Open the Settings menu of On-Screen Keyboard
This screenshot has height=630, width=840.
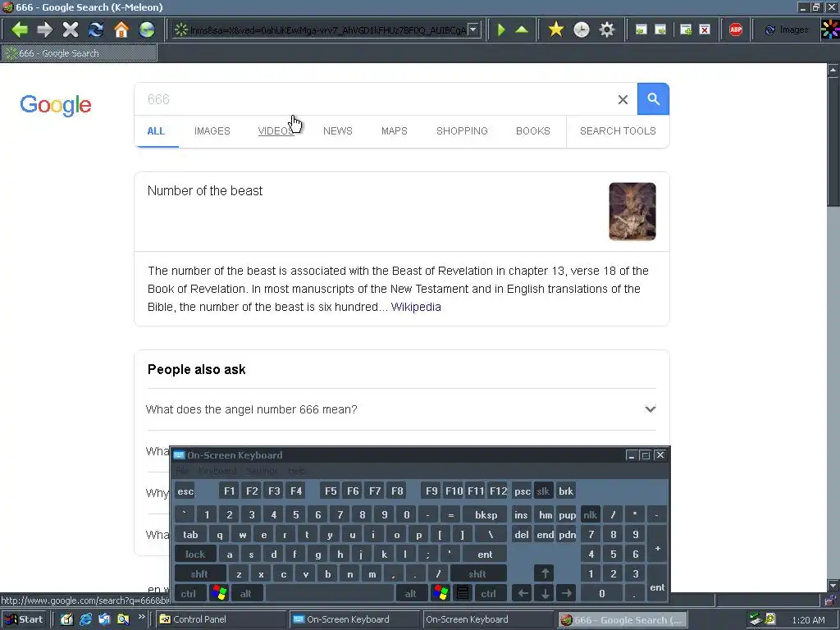pyautogui.click(x=262, y=471)
